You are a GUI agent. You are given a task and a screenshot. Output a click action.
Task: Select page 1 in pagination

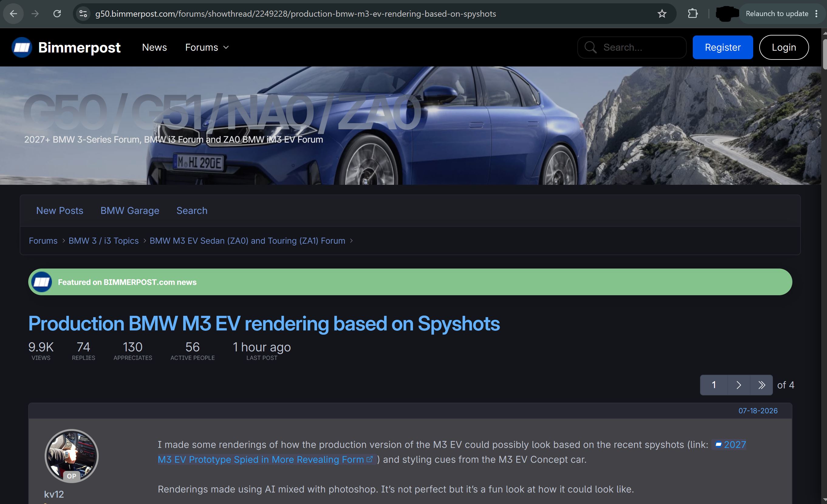point(713,385)
